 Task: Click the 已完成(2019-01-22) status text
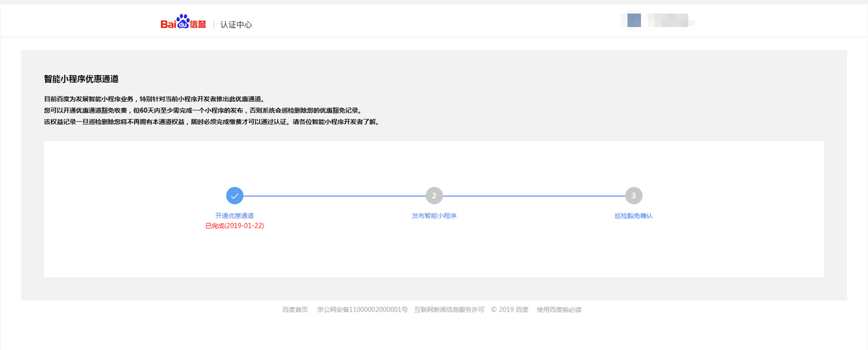click(x=235, y=225)
